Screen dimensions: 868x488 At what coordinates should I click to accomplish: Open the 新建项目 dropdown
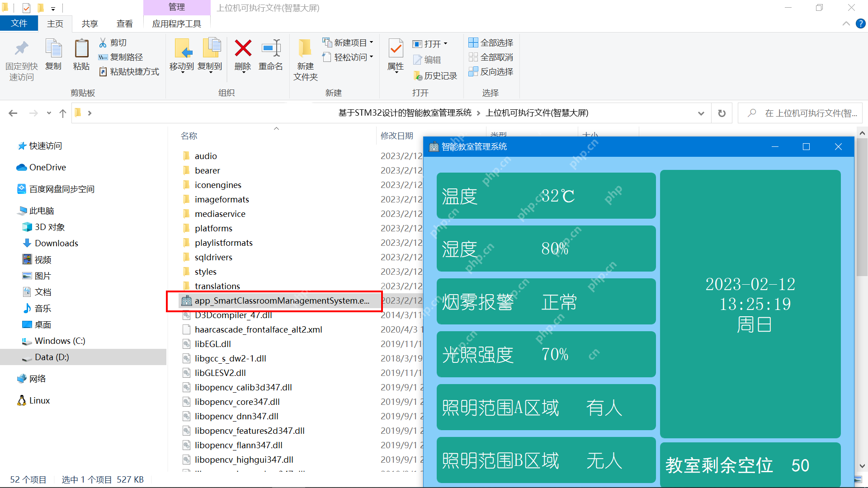pos(348,42)
